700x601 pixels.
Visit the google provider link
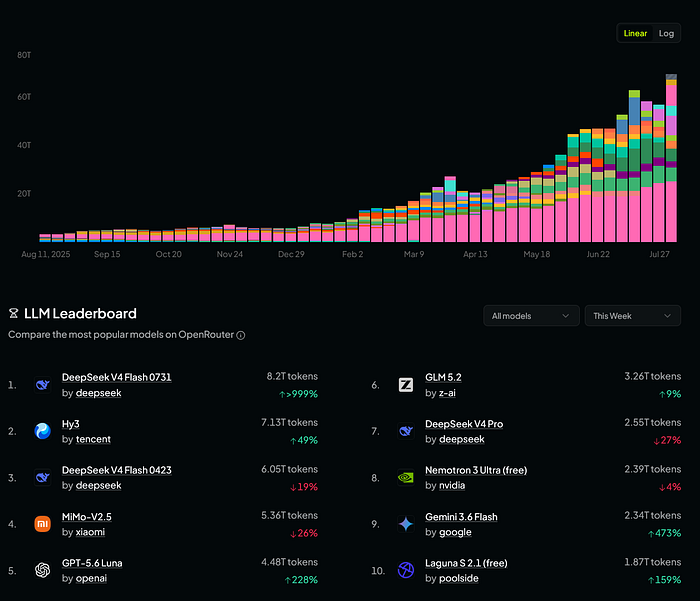455,532
